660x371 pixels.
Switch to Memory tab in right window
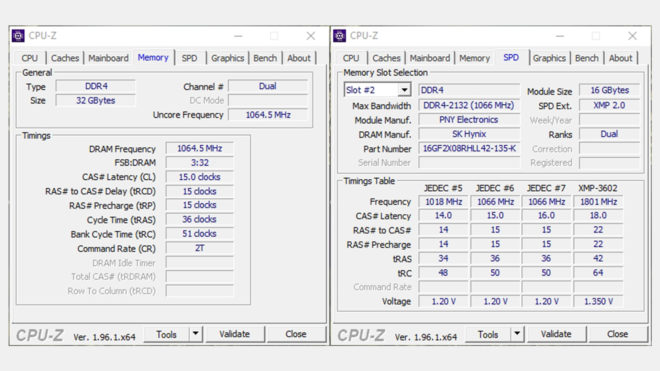[474, 58]
